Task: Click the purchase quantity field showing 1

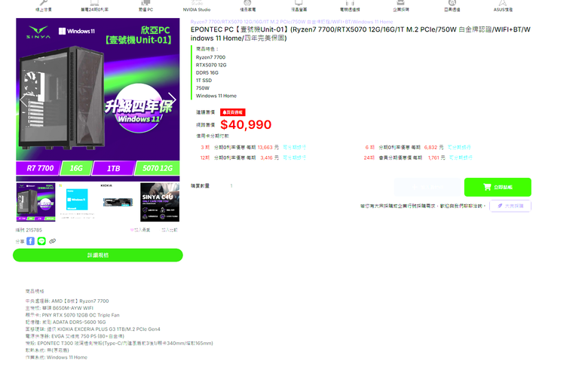Action: [231, 186]
